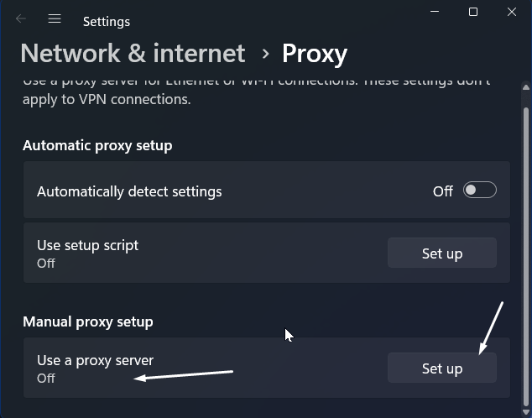
Task: Click the Automatic proxy setup heading
Action: [97, 145]
